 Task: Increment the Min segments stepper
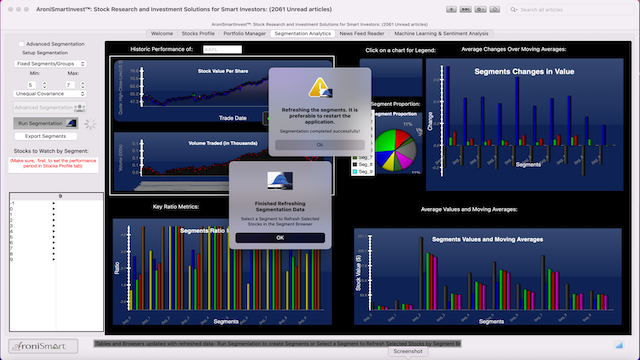pyautogui.click(x=44, y=83)
